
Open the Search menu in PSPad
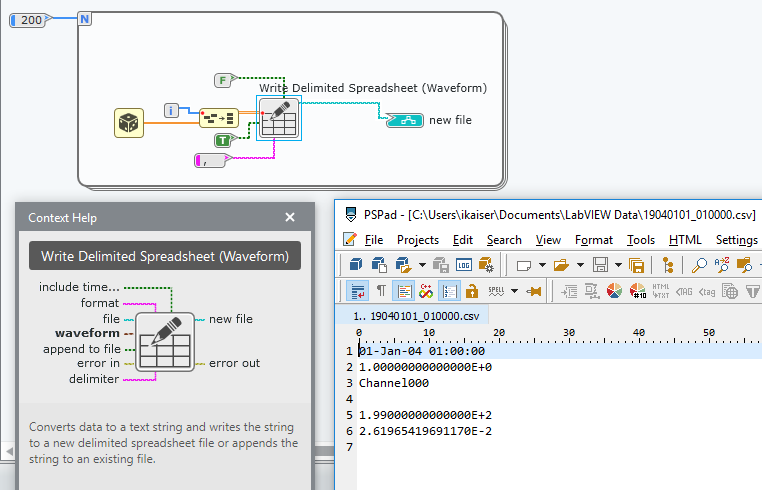click(x=504, y=240)
